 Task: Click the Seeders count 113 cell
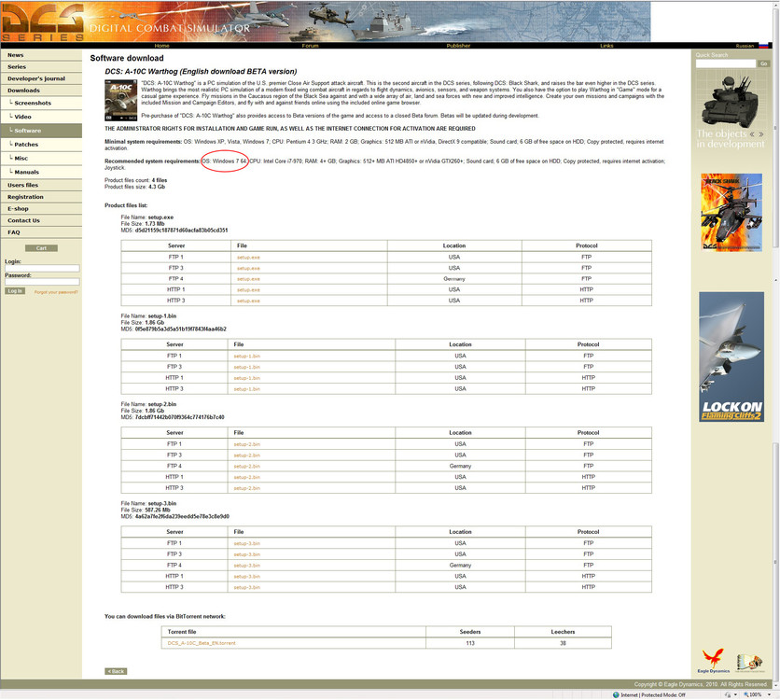pyautogui.click(x=470, y=643)
